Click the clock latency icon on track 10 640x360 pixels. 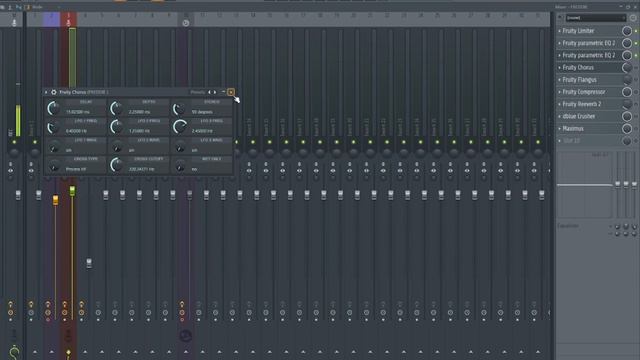tap(186, 23)
